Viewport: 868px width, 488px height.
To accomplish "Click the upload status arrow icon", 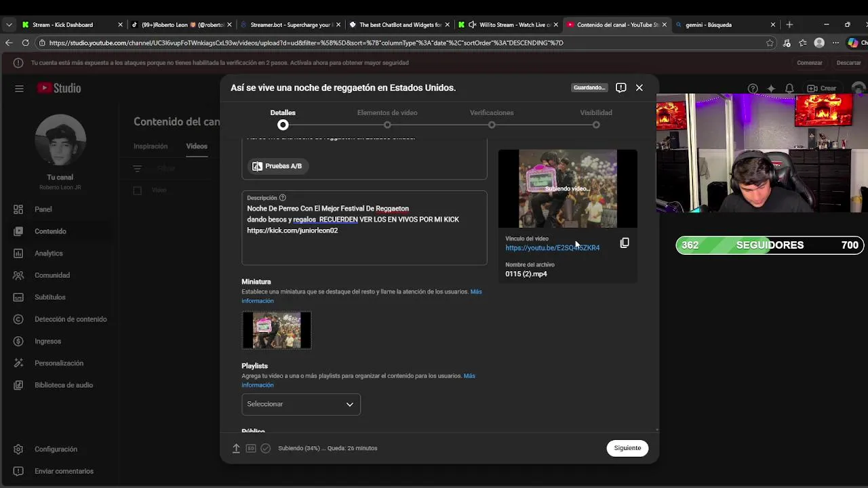I will [x=236, y=448].
